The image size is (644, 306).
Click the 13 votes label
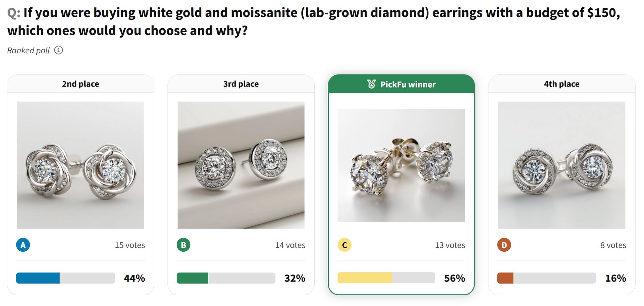[x=450, y=245]
